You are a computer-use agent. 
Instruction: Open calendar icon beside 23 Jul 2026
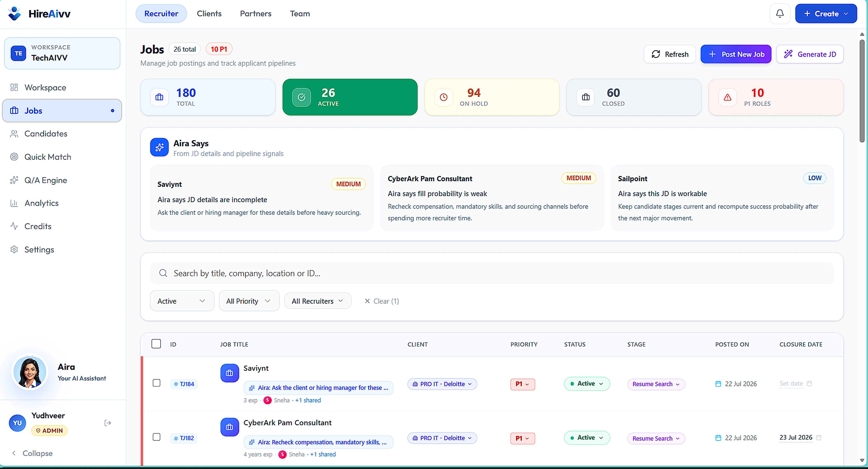[819, 437]
